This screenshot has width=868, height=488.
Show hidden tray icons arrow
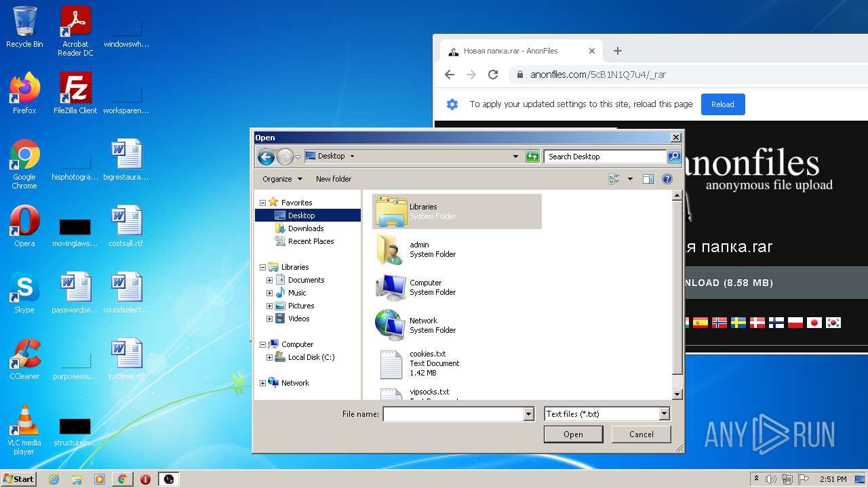coord(756,479)
